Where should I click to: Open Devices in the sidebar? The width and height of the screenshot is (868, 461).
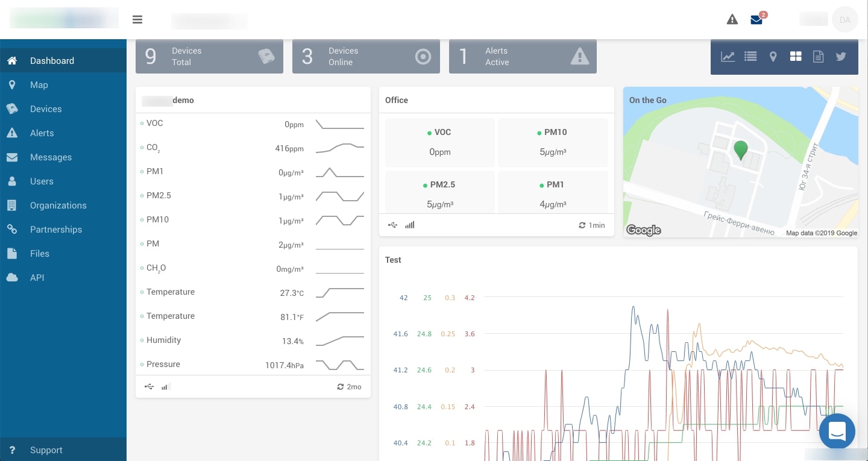click(63, 109)
